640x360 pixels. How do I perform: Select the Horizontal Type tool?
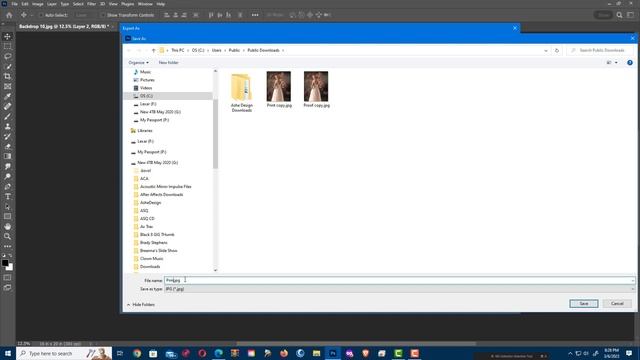pos(7,196)
